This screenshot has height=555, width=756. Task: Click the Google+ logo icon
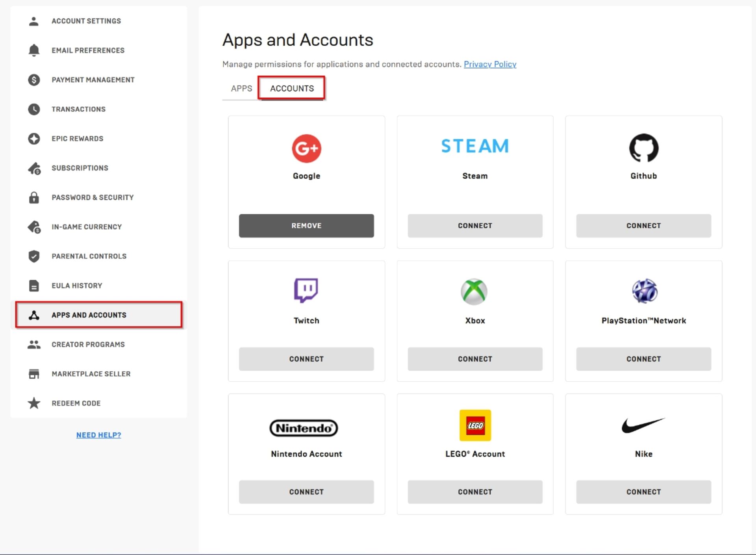click(x=306, y=148)
